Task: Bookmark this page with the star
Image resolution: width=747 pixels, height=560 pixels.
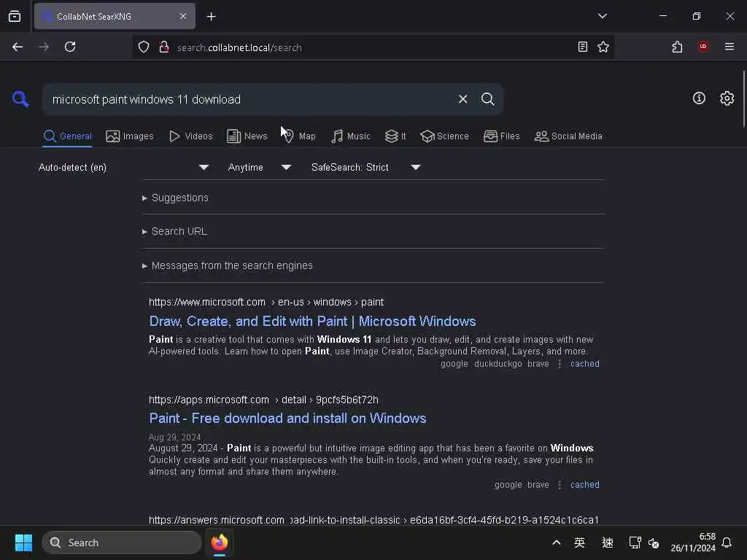Action: pos(603,47)
